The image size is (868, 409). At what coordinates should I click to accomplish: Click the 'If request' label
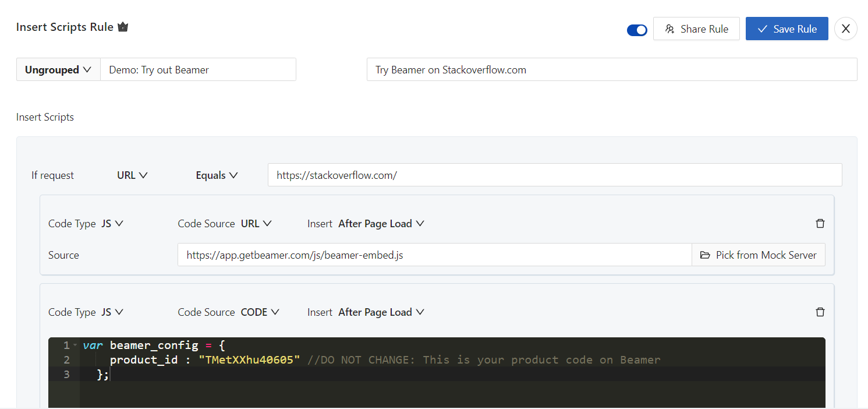52,175
